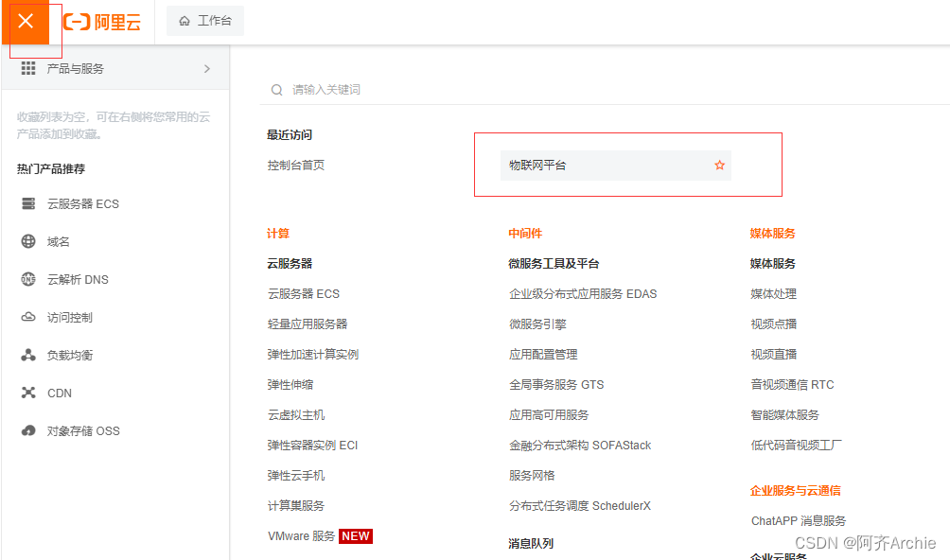Click the 域名 globe icon
Screen dimensions: 950x560
[28, 241]
